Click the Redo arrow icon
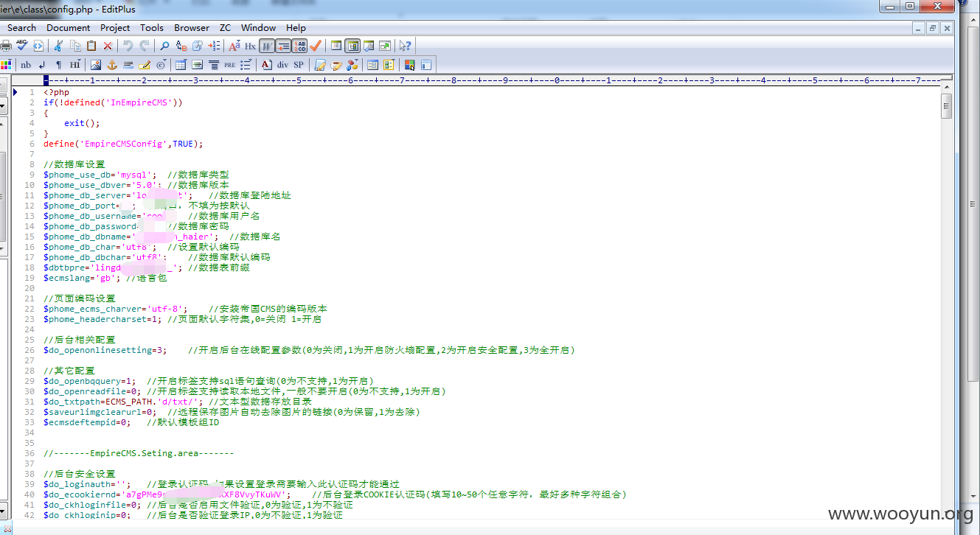 tap(145, 46)
